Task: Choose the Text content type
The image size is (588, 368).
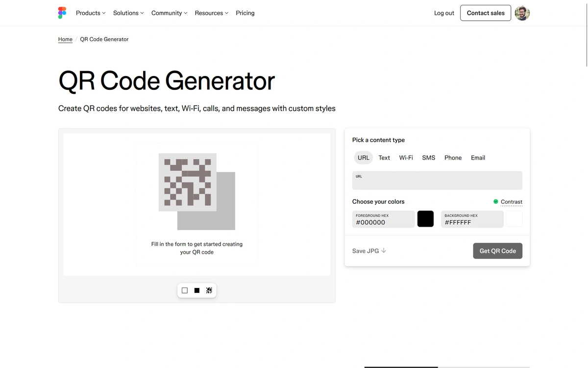Action: pyautogui.click(x=384, y=158)
